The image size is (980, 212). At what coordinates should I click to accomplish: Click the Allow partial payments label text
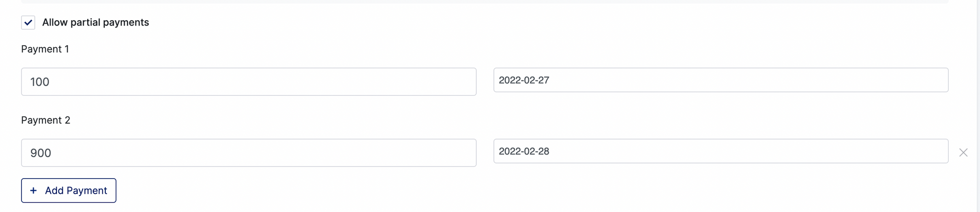[96, 23]
